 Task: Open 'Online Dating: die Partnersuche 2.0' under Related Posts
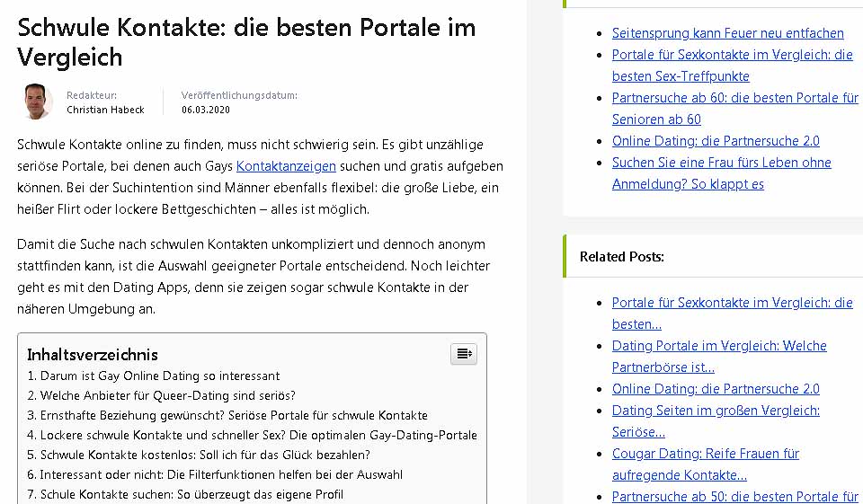click(716, 389)
